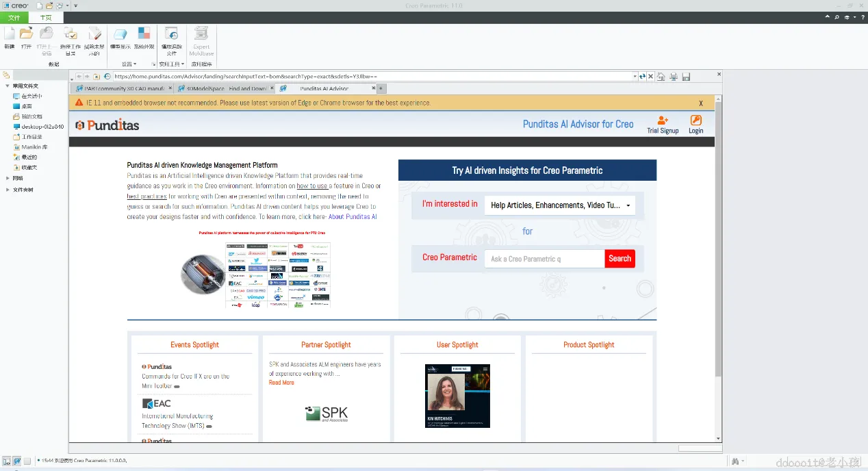Viewport: 868px width, 471px height.
Task: Click the folder navigator icon atop left panel
Action: pyautogui.click(x=6, y=75)
